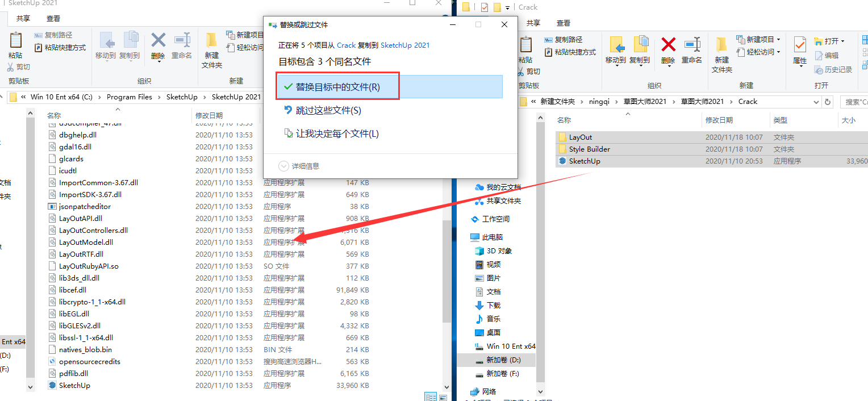Select 下载 folder in navigation pane
This screenshot has height=401, width=868.
point(487,305)
